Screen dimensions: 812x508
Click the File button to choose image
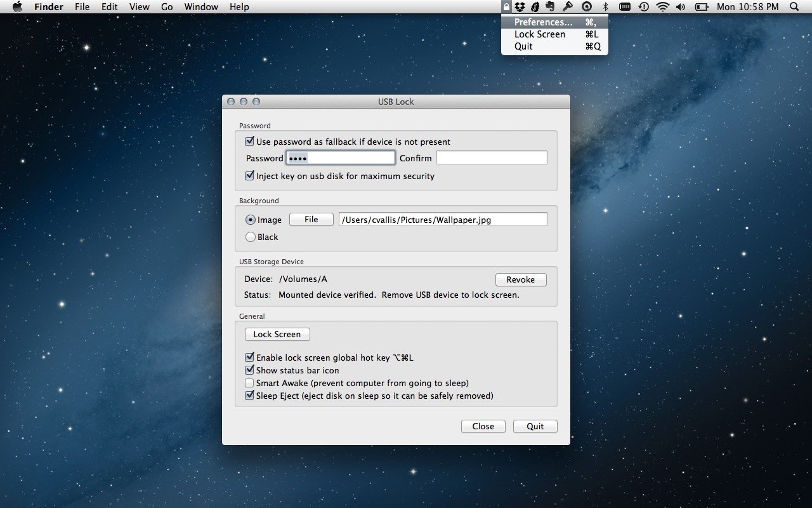(311, 220)
